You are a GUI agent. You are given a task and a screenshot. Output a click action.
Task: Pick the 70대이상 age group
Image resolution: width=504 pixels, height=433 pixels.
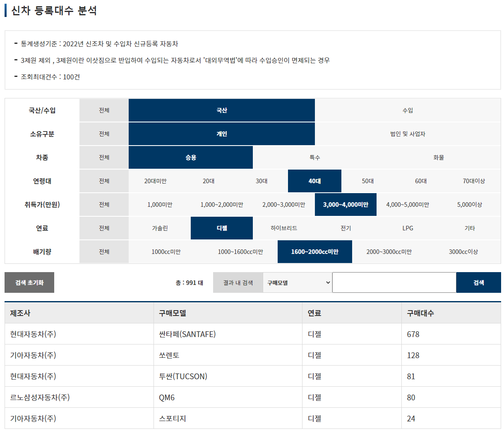[x=474, y=181]
